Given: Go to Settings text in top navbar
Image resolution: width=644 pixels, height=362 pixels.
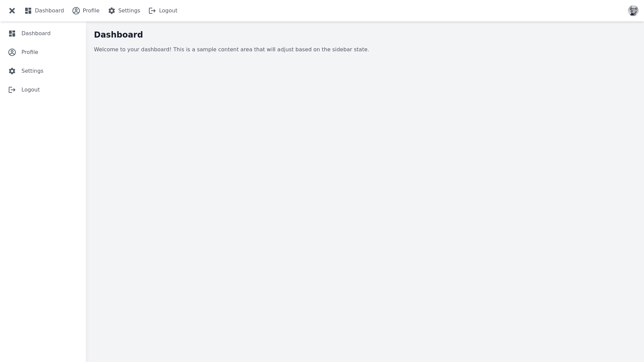Looking at the screenshot, I should 129,11.
